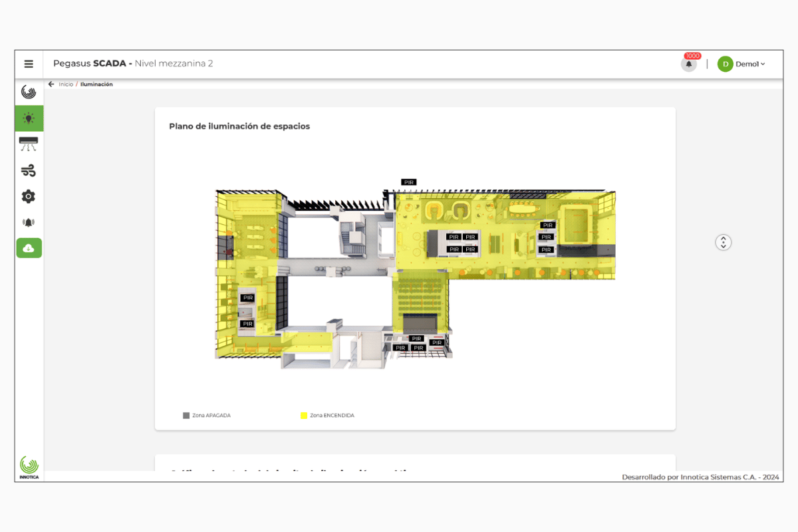Viewport: 798px width, 532px height.
Task: Click the Pegasus spiral logo in sidebar
Action: coord(29,92)
